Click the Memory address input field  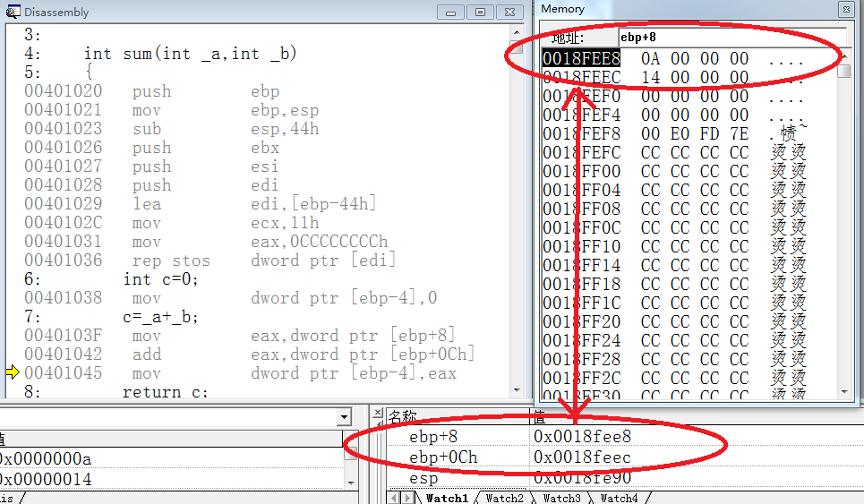[732, 38]
